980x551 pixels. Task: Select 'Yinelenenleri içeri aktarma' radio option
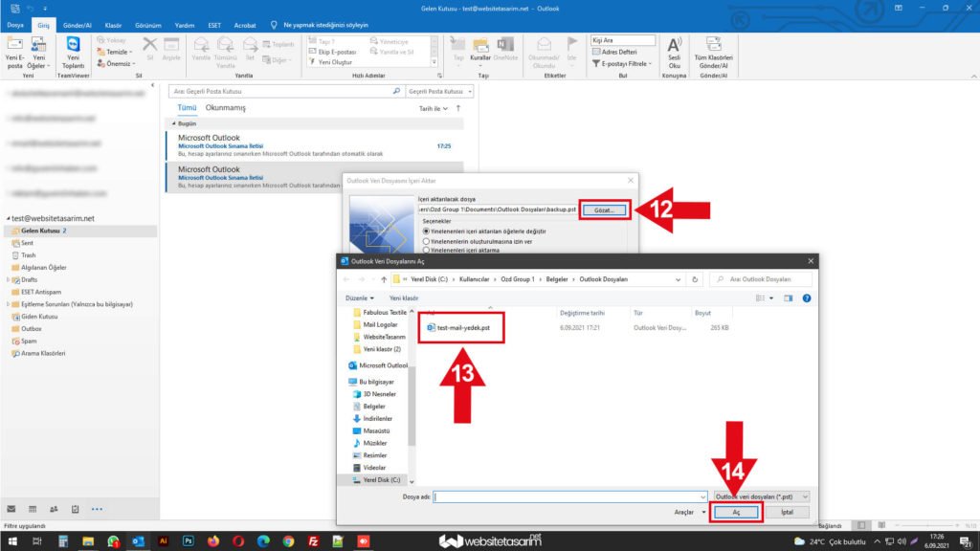[x=426, y=250]
